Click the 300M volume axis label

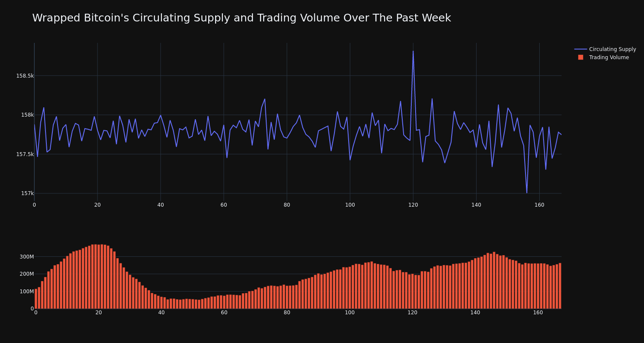pos(27,257)
